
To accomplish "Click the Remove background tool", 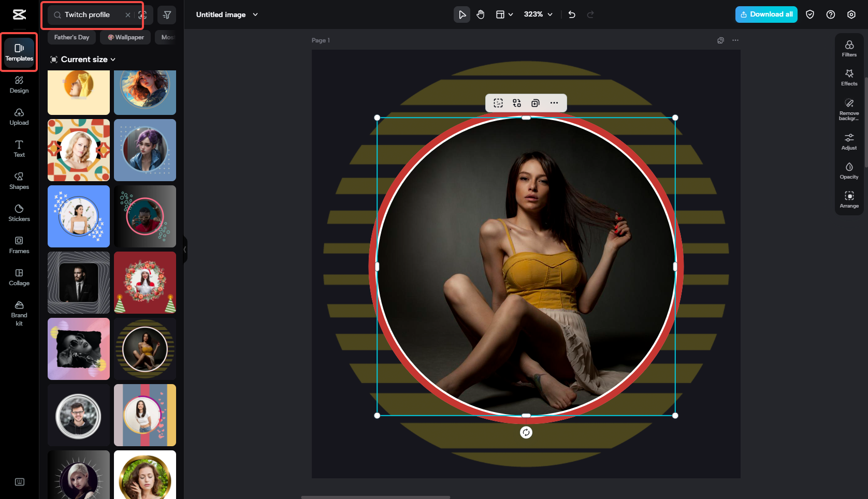I will 849,109.
